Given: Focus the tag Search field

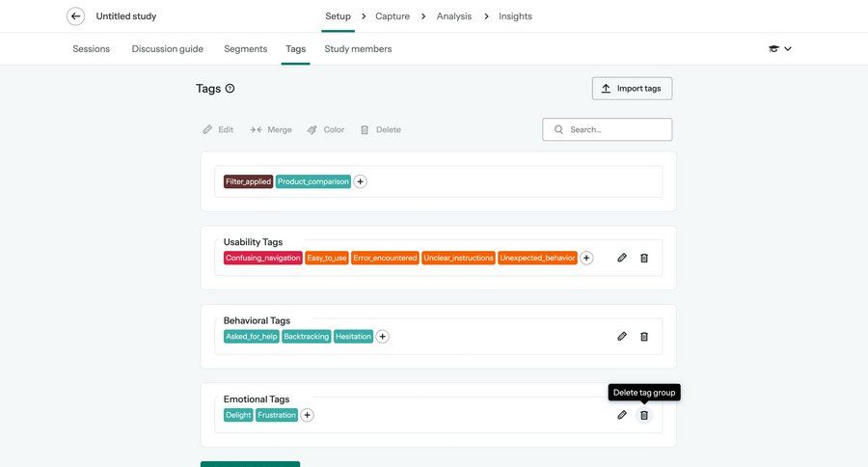Looking at the screenshot, I should [x=615, y=129].
